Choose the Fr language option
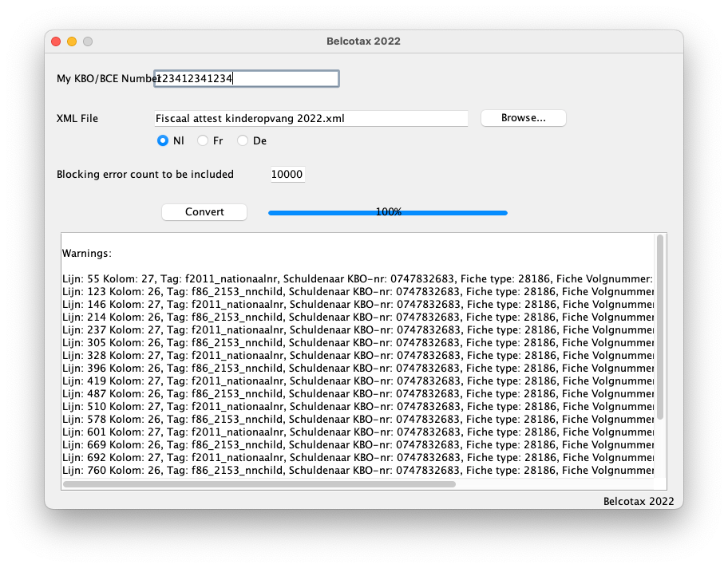 (203, 140)
